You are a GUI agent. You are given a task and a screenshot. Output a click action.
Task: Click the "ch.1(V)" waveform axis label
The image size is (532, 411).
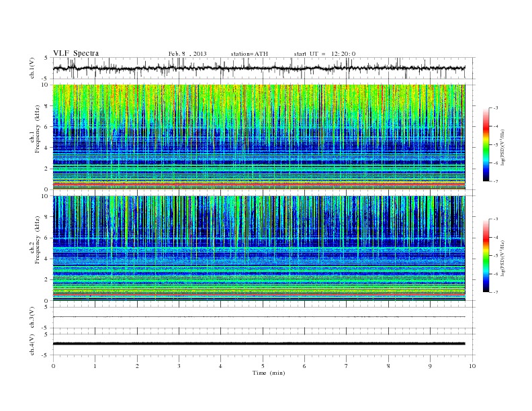(32, 68)
